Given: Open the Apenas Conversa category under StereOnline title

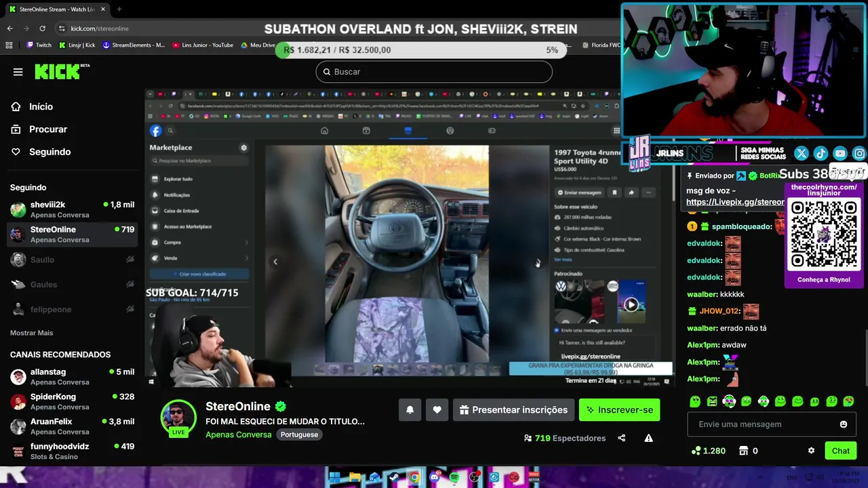Looking at the screenshot, I should coord(238,434).
